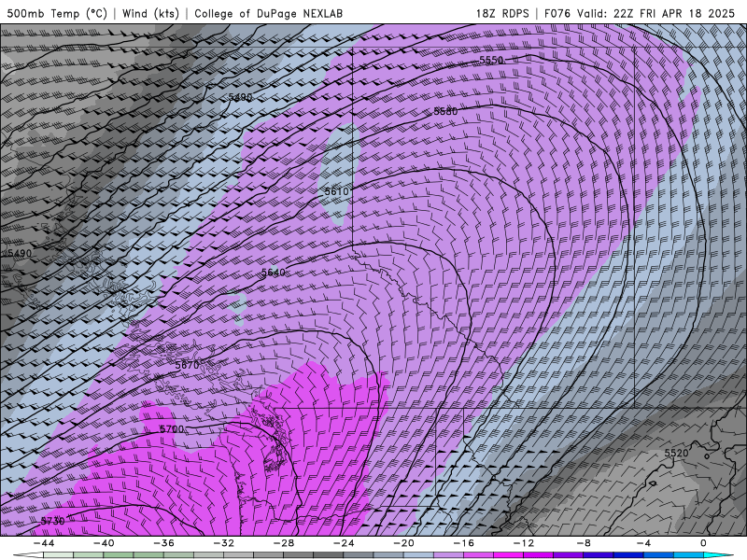Click the -40 colorbar tick label
747x560 pixels.
pyautogui.click(x=104, y=543)
